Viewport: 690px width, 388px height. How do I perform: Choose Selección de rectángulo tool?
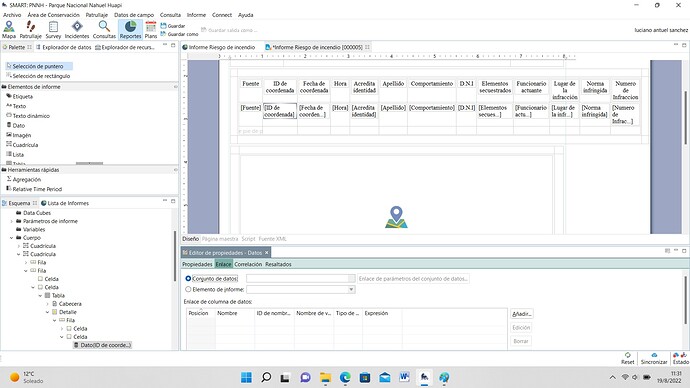pyautogui.click(x=38, y=76)
